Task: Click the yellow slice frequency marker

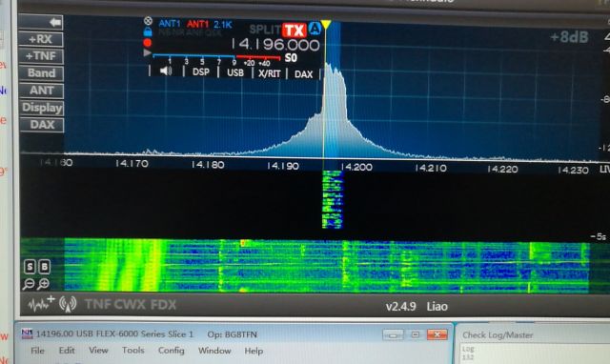Action: pos(326,25)
